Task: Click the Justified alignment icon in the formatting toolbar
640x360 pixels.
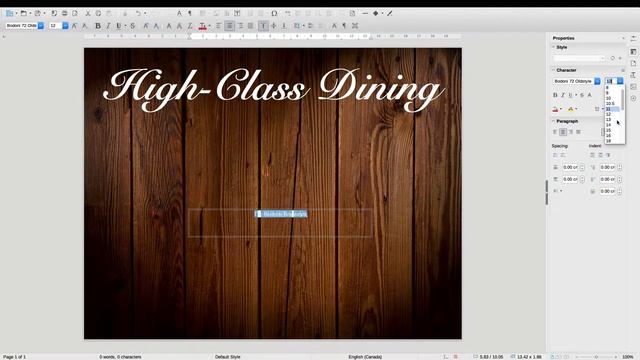Action: pos(251,26)
